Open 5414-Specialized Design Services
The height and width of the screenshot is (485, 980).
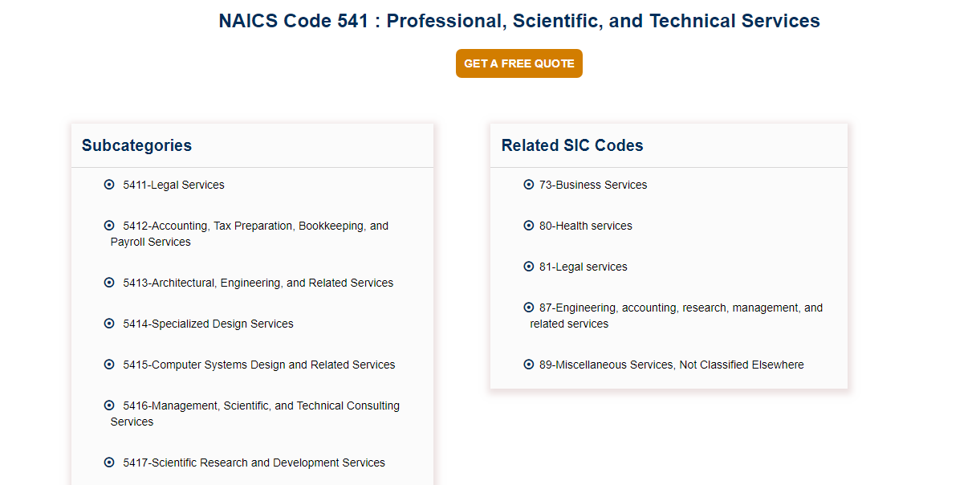point(208,324)
